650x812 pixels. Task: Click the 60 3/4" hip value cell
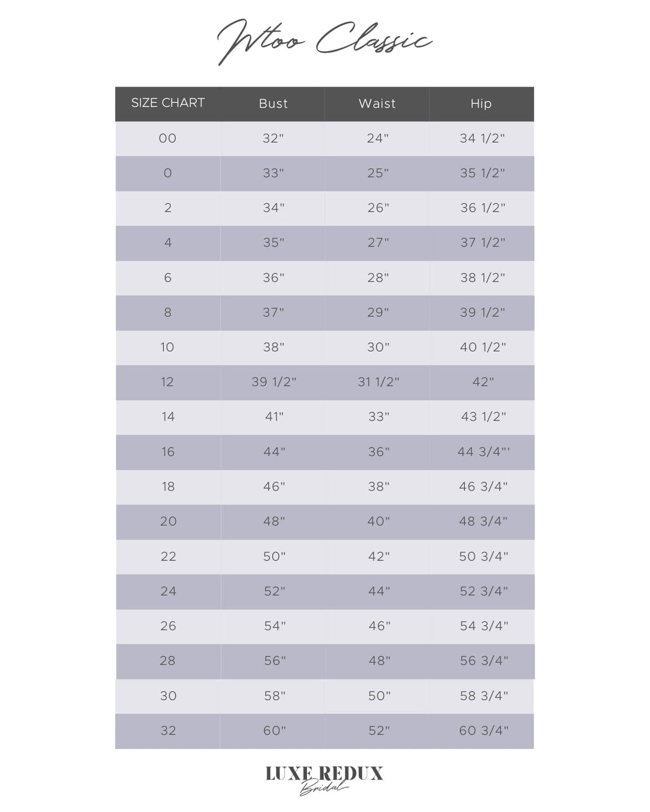pyautogui.click(x=483, y=731)
